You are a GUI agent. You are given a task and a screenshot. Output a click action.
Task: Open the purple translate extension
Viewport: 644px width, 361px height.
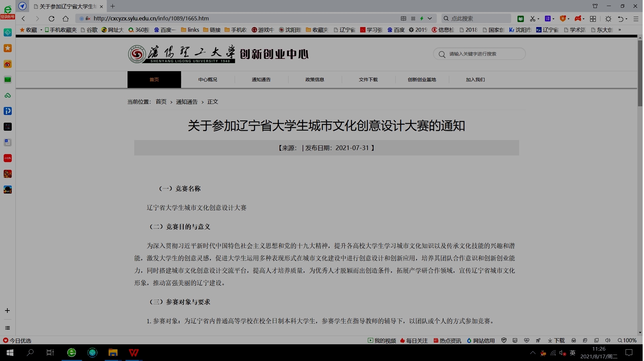click(x=548, y=19)
